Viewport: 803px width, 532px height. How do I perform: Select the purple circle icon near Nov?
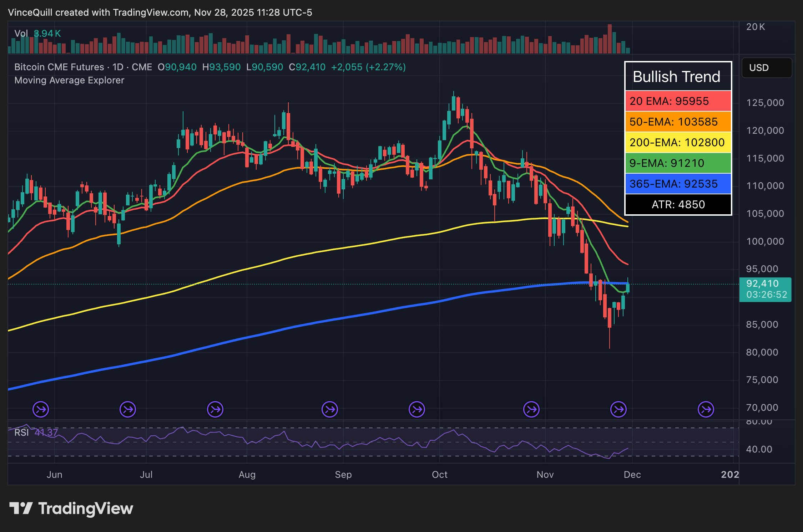coord(531,409)
